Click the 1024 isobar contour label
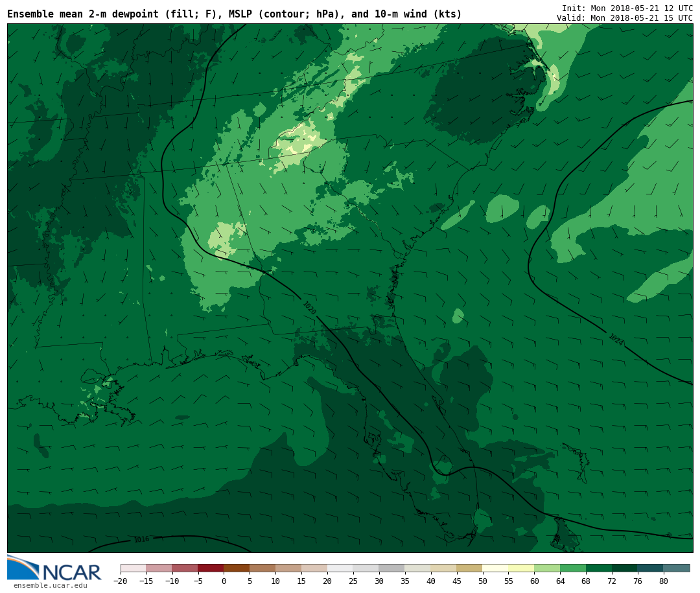The height and width of the screenshot is (593, 700). (616, 340)
